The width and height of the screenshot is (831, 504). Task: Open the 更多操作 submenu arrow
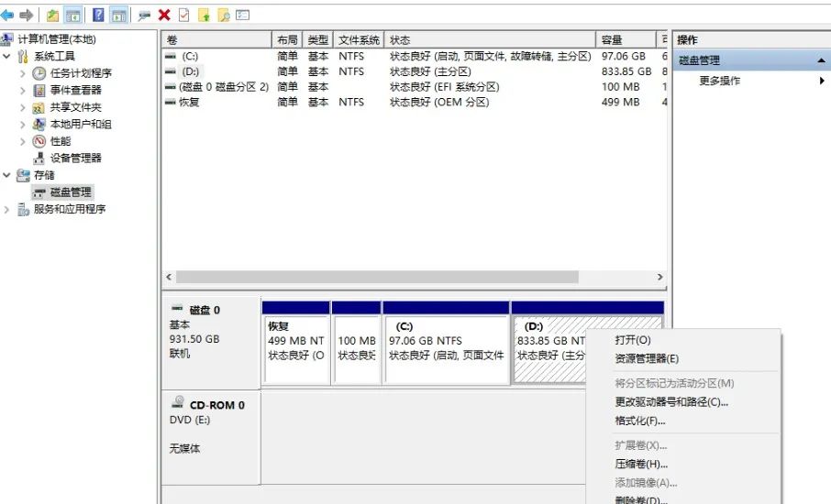(x=822, y=81)
